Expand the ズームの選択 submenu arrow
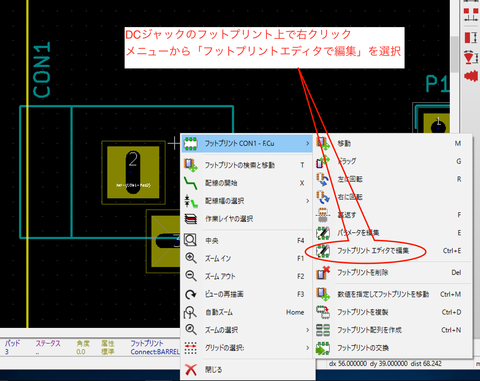This screenshot has height=381, width=480. tap(307, 330)
